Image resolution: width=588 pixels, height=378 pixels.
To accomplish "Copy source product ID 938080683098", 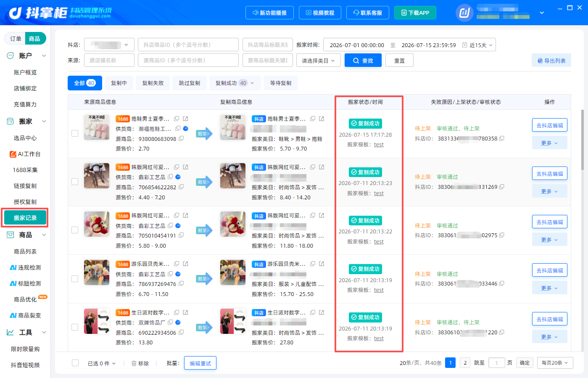I will coord(181,139).
